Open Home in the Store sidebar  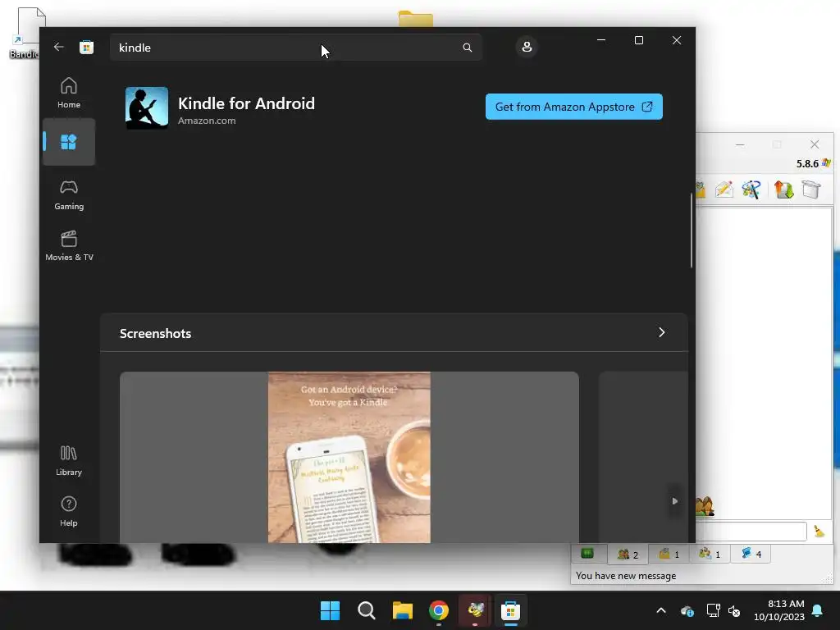69,93
